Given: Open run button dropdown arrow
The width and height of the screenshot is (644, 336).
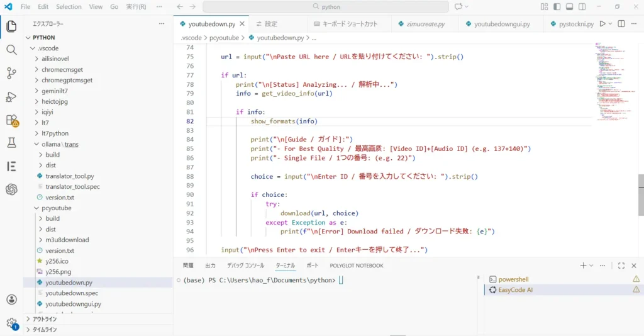Looking at the screenshot, I should (x=610, y=24).
